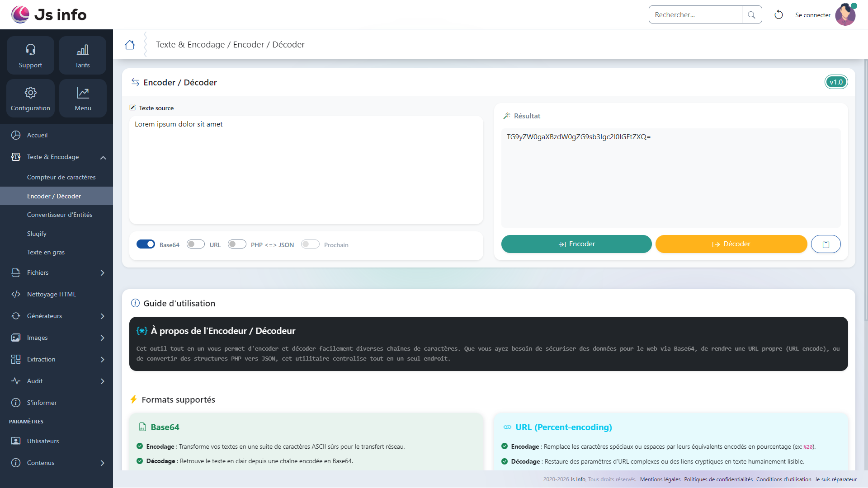Go to home via breadcrumb house icon
Screen dimensions: 868x488
(130, 45)
